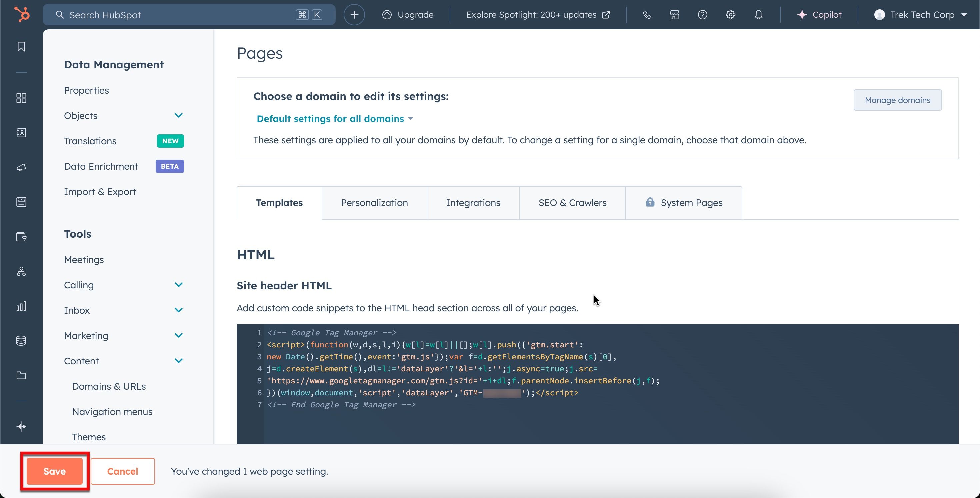
Task: Open Domains & URLs settings link
Action: coord(109,386)
